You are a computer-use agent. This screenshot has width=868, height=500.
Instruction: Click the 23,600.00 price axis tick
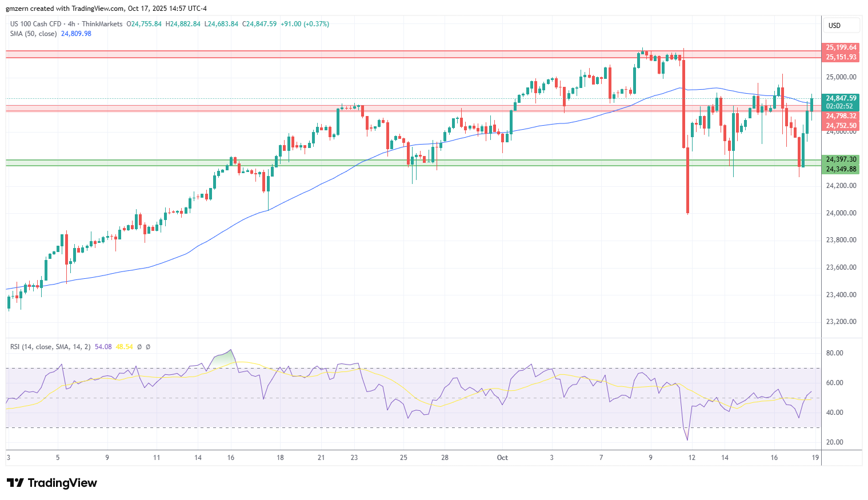(x=841, y=267)
